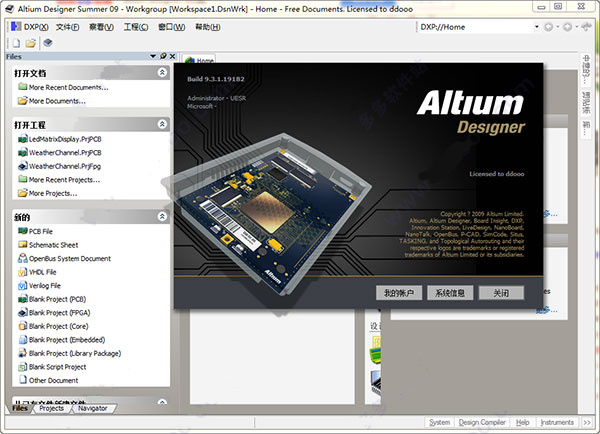Open the 工程(C) menu
The width and height of the screenshot is (600, 434).
click(x=135, y=25)
